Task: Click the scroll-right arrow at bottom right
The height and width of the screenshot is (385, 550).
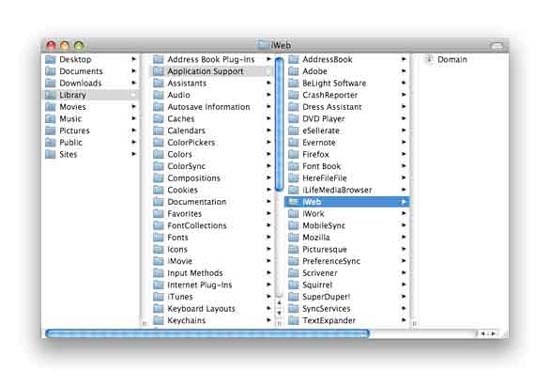Action: [x=494, y=333]
